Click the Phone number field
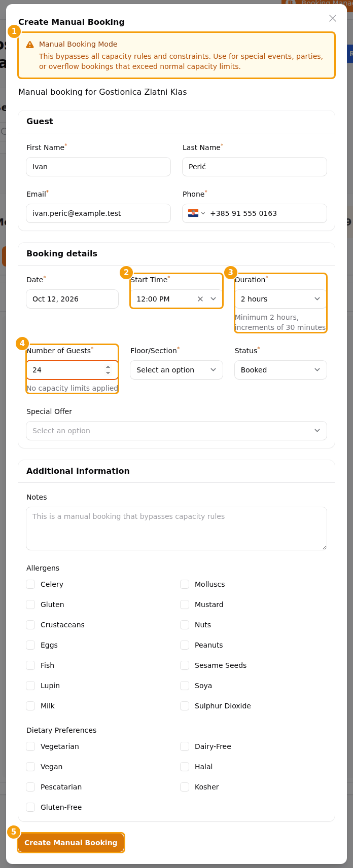The image size is (353, 868). pyautogui.click(x=266, y=213)
